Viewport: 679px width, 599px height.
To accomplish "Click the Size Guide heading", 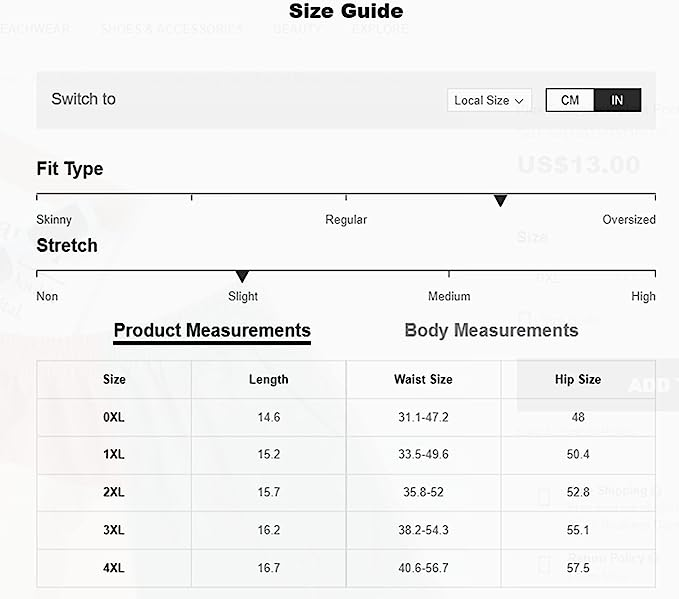I will (x=346, y=12).
